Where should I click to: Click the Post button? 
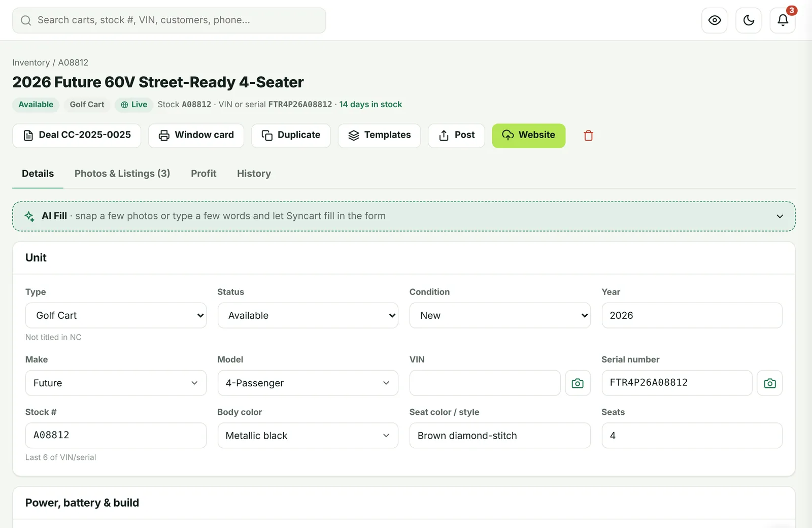tap(456, 136)
